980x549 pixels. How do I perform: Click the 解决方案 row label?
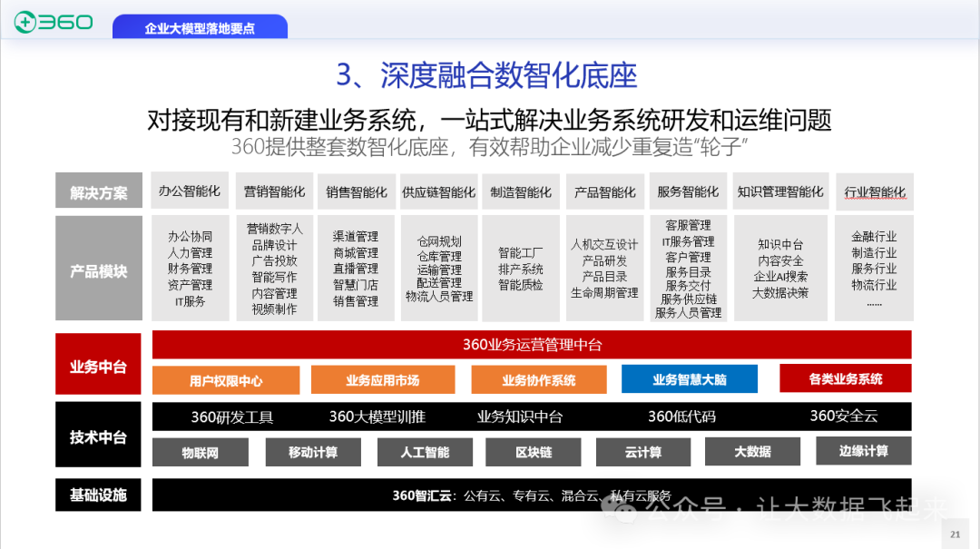99,191
